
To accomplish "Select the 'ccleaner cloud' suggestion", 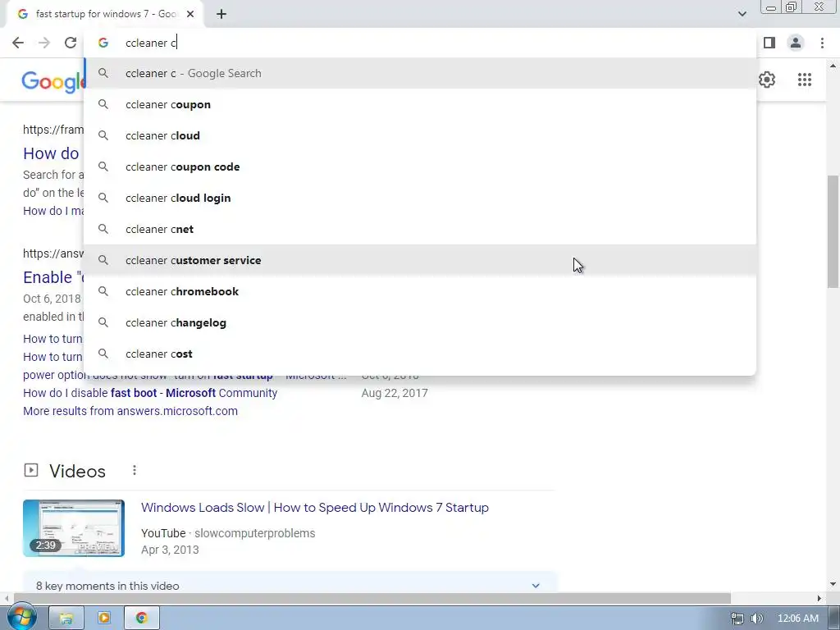I will click(x=420, y=135).
